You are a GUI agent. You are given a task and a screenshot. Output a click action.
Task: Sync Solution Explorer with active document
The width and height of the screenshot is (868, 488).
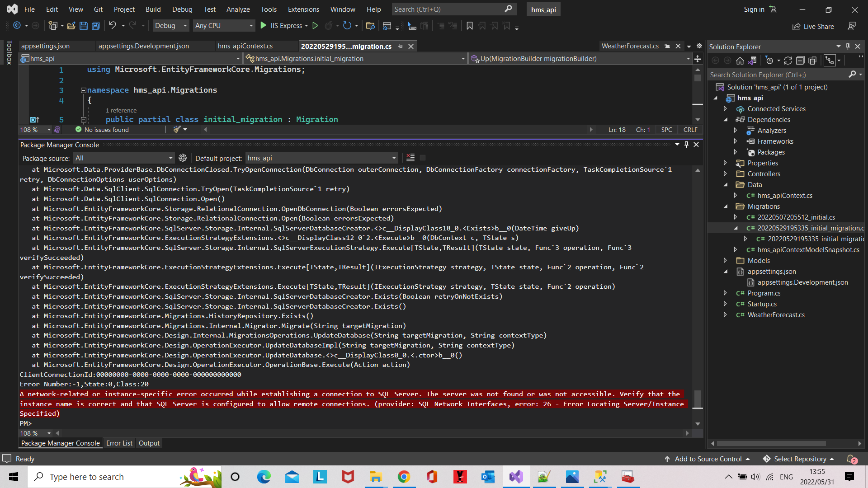coord(753,60)
